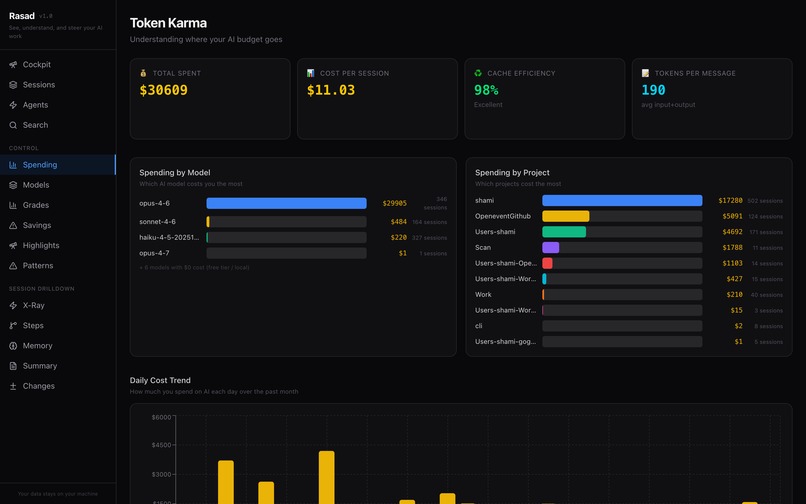The height and width of the screenshot is (504, 806).
Task: Click the green Users-shami project bar
Action: tap(564, 232)
